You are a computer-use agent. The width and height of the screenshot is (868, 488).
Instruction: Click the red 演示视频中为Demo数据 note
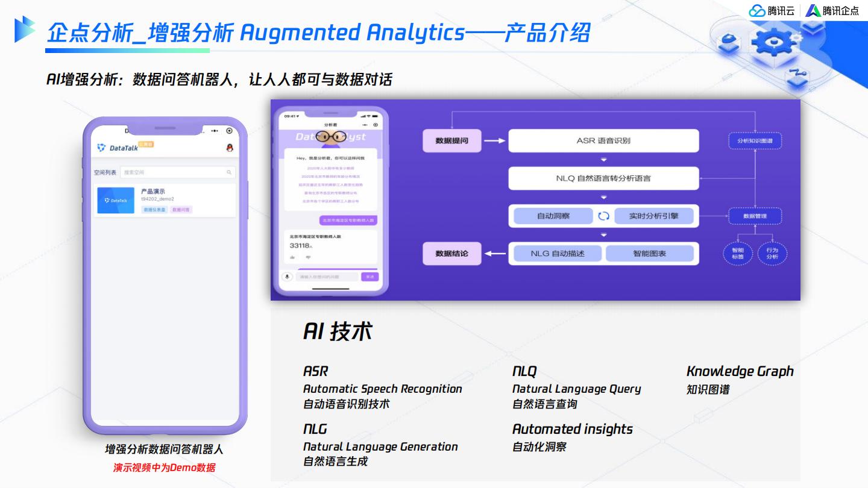coord(164,467)
